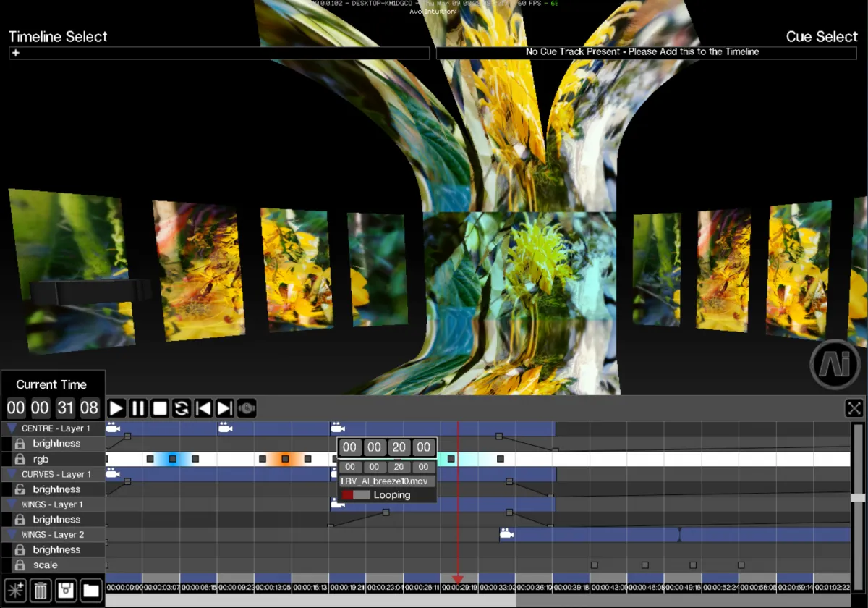This screenshot has height=608, width=868.
Task: Click the new timeline starburst icon
Action: coord(16,590)
